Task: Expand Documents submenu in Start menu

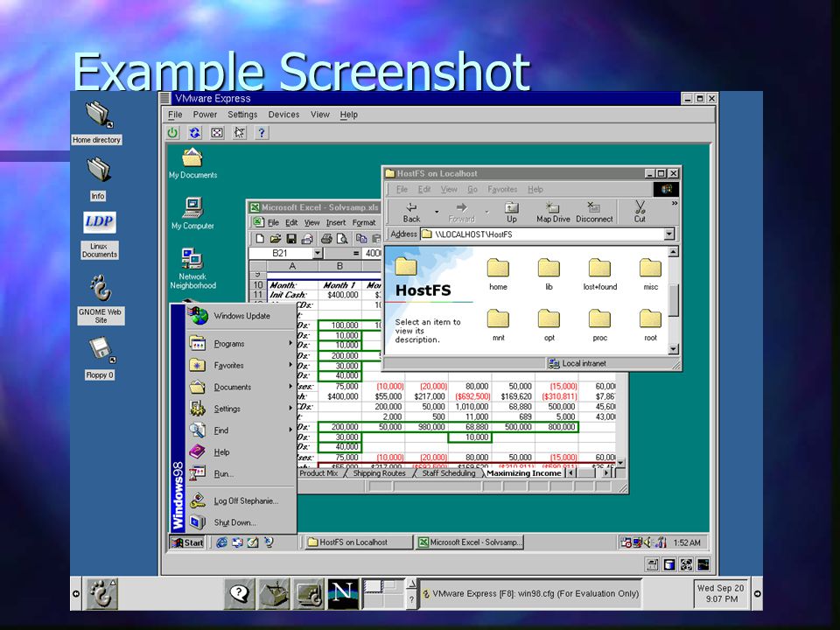Action: (241, 387)
